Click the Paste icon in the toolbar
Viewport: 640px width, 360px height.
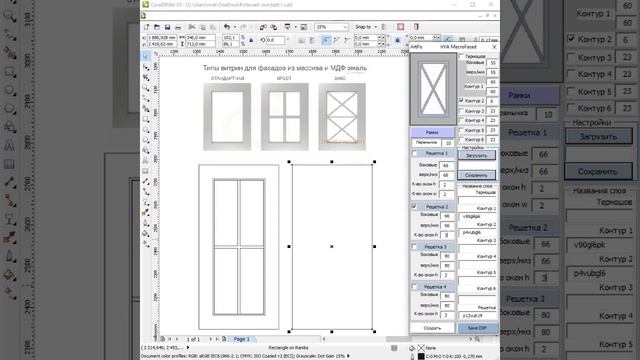pyautogui.click(x=213, y=27)
